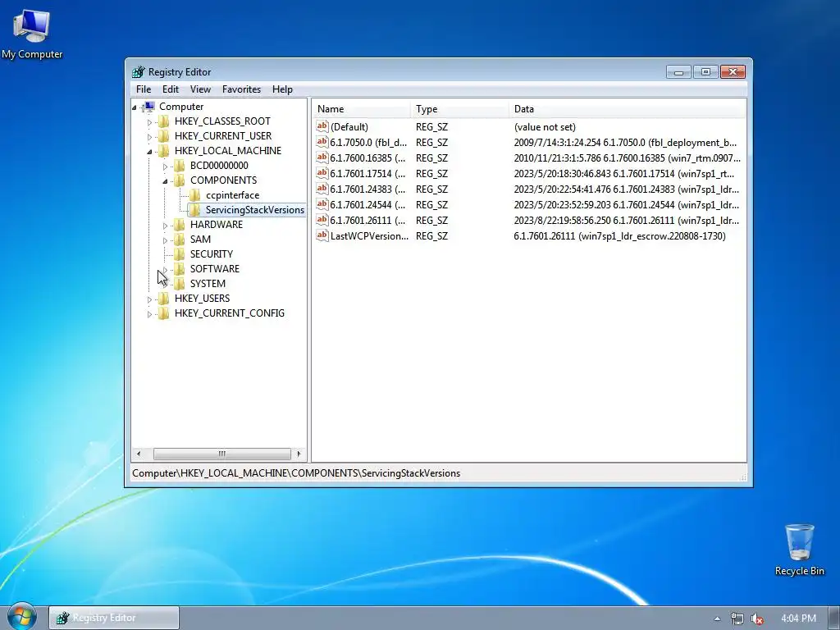The height and width of the screenshot is (630, 840).
Task: Click the SYSTEM folder icon
Action: [x=180, y=283]
